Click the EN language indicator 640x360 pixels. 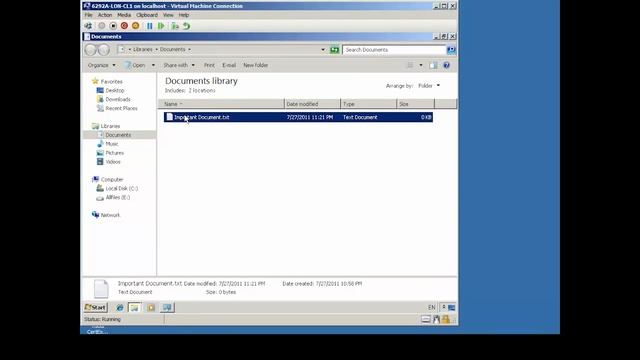[x=431, y=307]
